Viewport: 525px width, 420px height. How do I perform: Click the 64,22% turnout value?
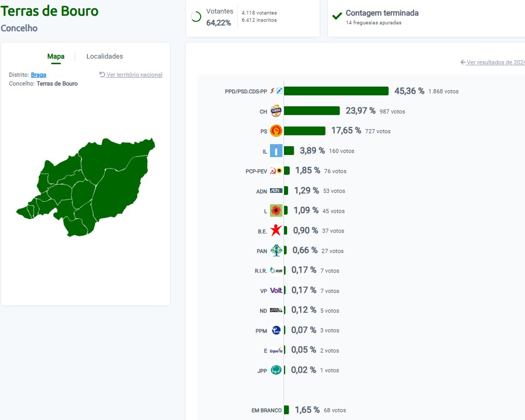pos(219,23)
